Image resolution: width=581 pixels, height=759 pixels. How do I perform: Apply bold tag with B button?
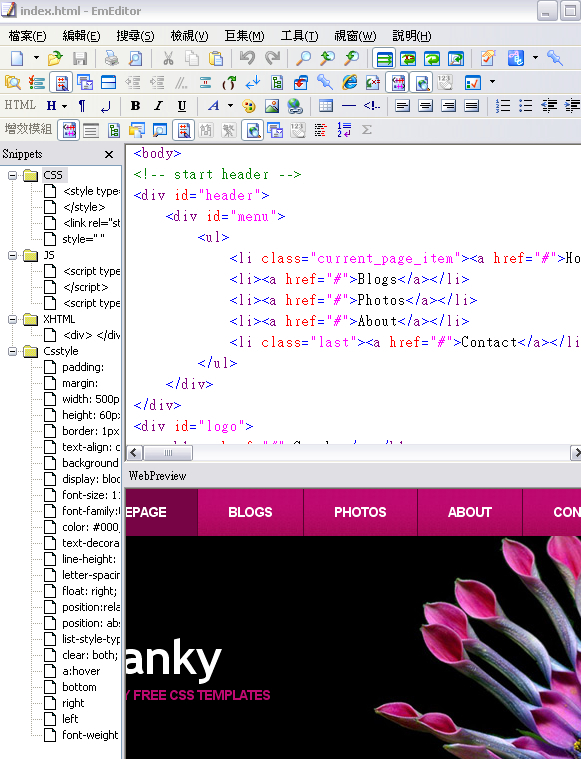[135, 106]
